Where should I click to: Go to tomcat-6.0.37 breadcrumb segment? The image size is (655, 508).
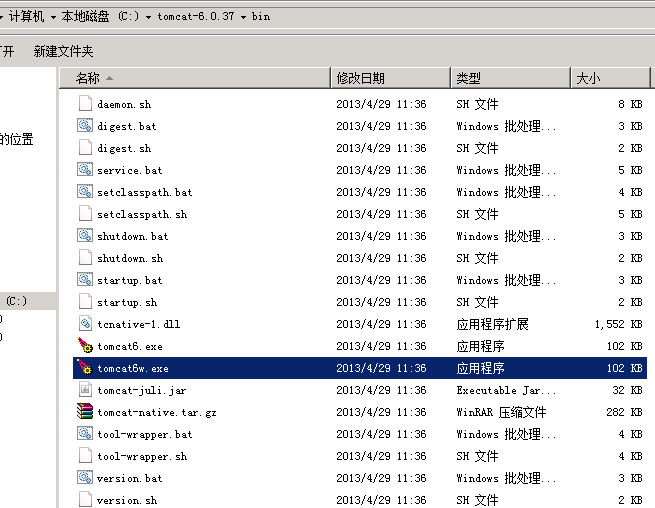click(195, 17)
